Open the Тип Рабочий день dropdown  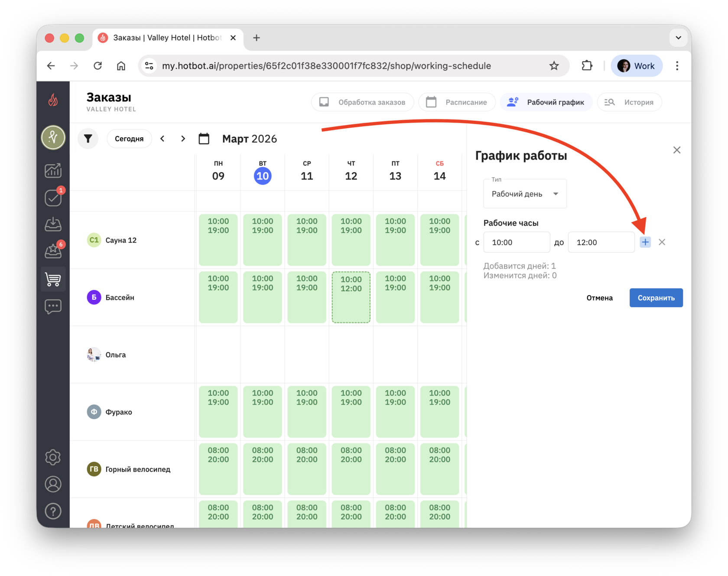coord(525,194)
